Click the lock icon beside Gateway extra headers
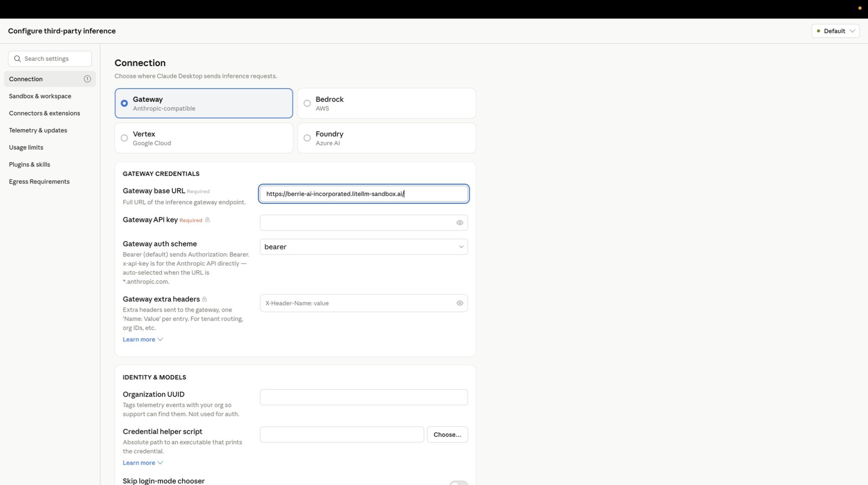The height and width of the screenshot is (485, 868). coord(204,300)
